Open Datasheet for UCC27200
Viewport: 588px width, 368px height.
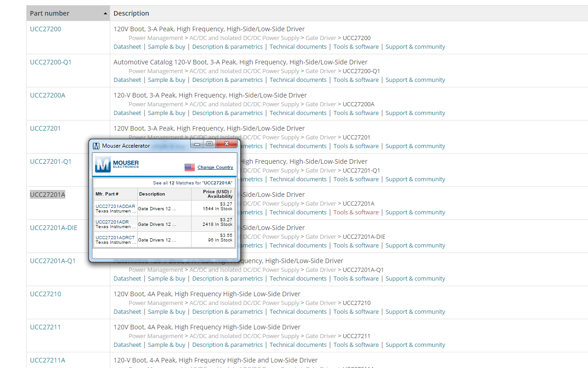127,47
